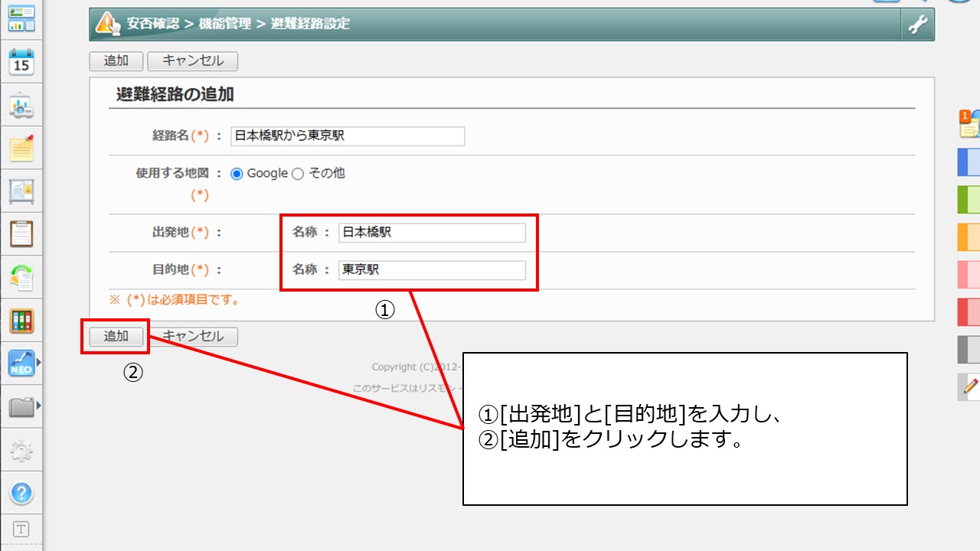Click the 出発地 名称 field containing 日本橋駅

(x=432, y=233)
